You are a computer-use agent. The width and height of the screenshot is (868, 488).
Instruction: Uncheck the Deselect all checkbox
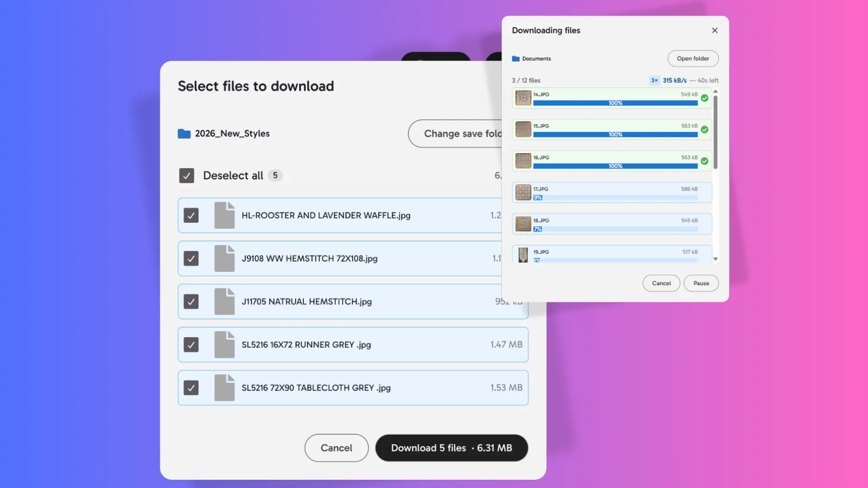click(187, 175)
